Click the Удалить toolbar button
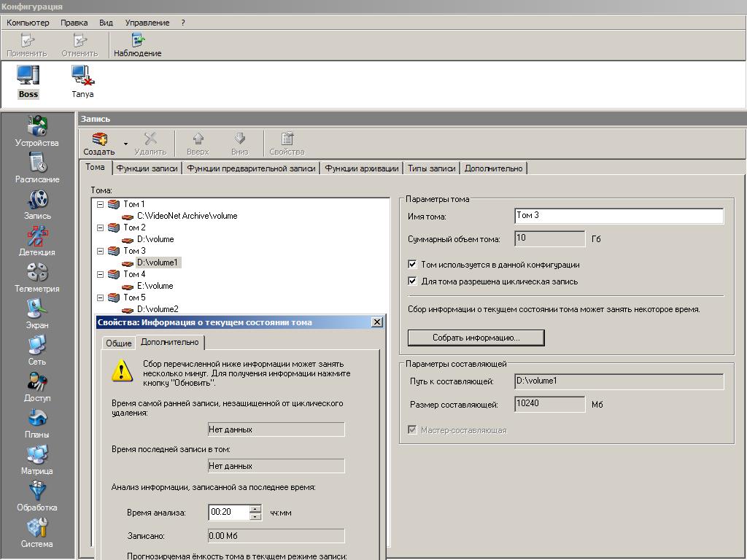 (x=150, y=144)
